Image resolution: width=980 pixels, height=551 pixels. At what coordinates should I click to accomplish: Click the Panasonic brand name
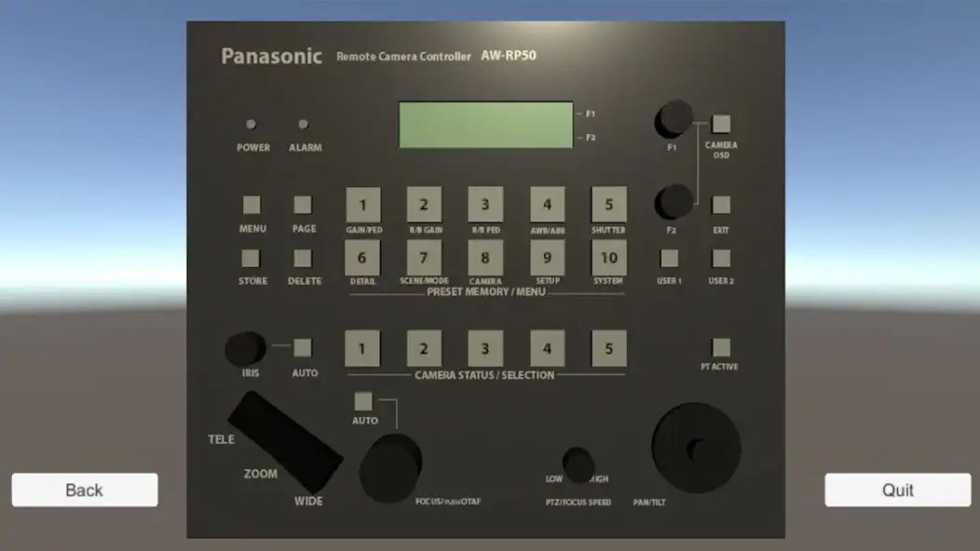pyautogui.click(x=272, y=56)
